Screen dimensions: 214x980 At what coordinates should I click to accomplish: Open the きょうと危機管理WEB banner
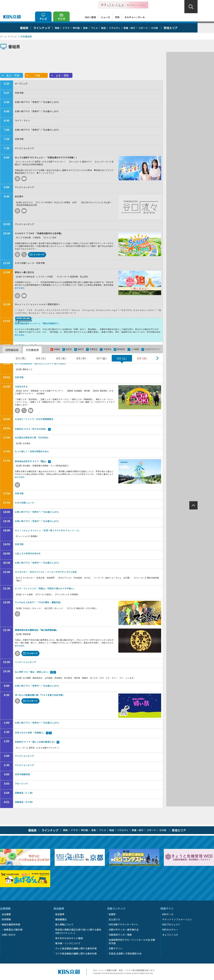(189, 857)
